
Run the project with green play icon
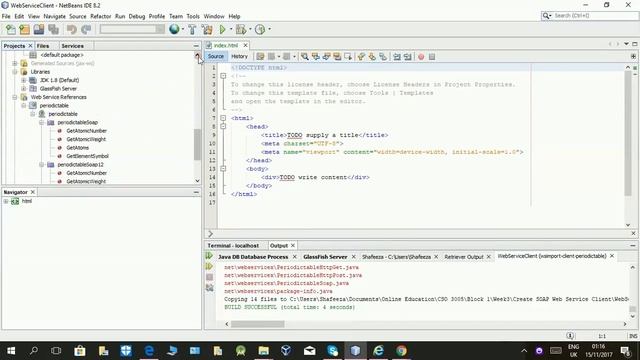pyautogui.click(x=222, y=29)
